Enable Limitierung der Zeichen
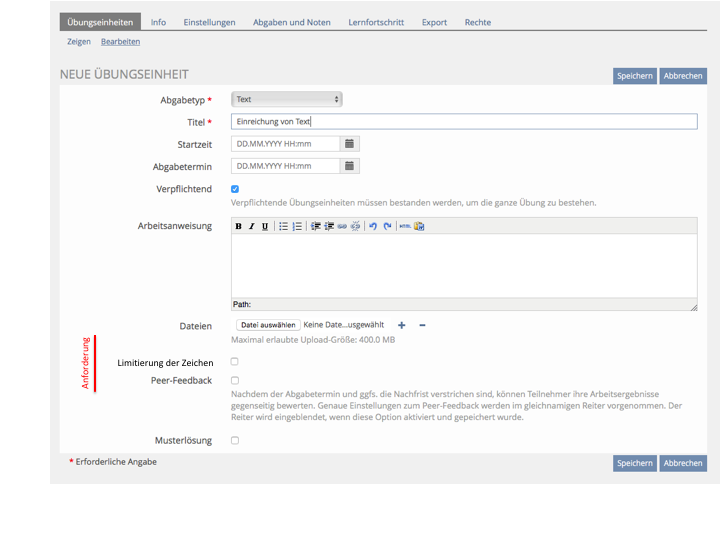The height and width of the screenshot is (540, 720). click(235, 362)
